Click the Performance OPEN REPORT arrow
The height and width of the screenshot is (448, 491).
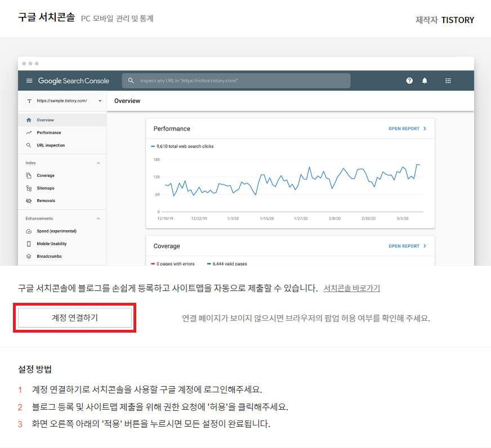click(x=425, y=129)
